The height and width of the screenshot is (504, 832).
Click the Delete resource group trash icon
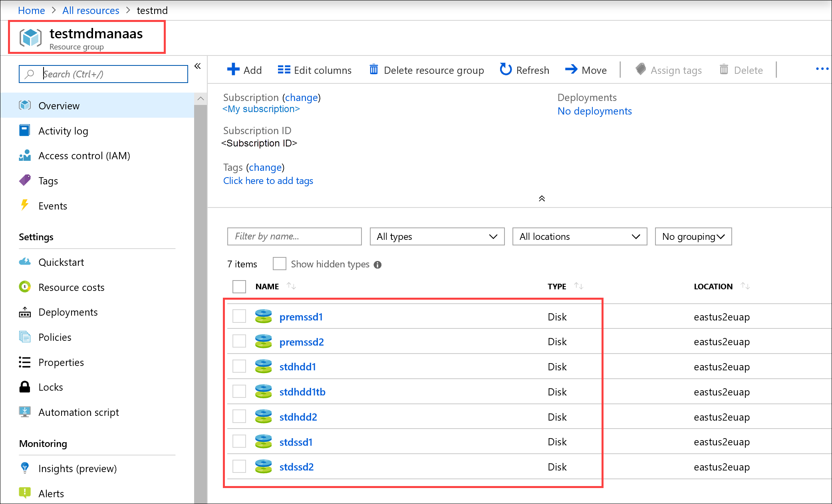tap(374, 69)
